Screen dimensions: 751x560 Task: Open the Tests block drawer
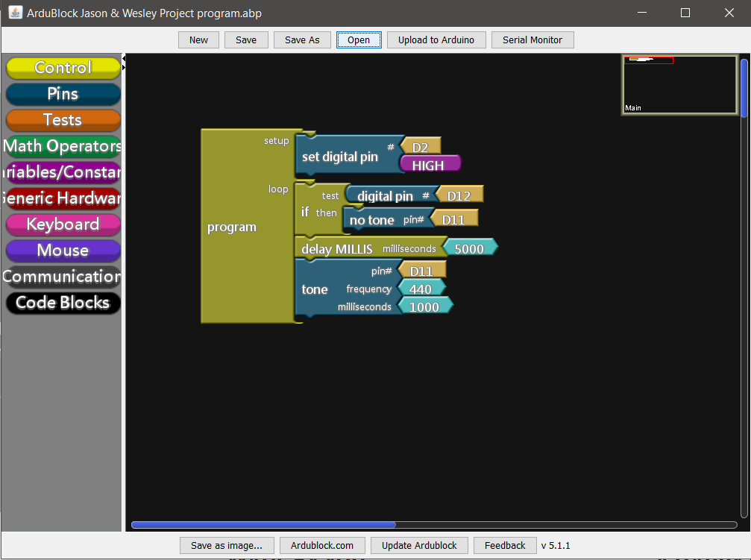63,120
